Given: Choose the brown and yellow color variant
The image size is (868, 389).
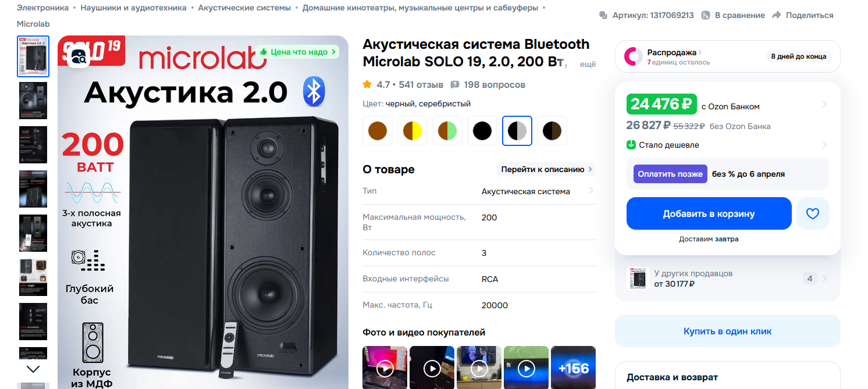Looking at the screenshot, I should (412, 131).
